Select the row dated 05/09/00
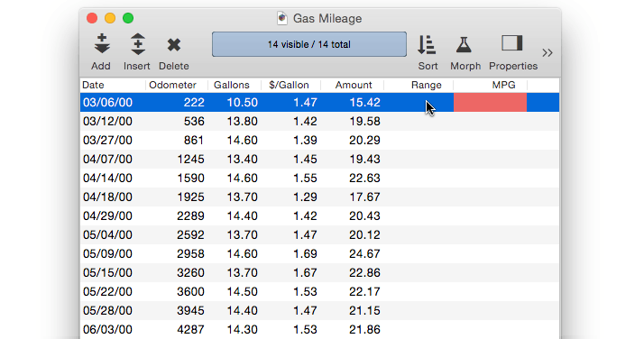 319,253
